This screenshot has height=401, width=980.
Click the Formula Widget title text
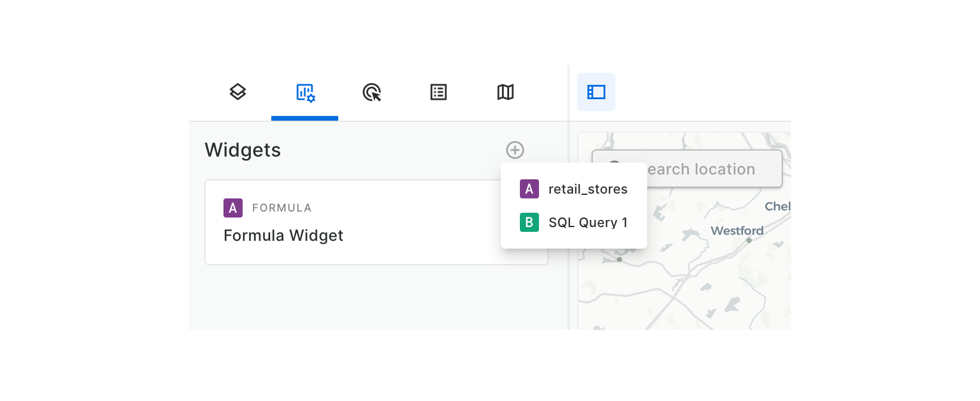[283, 236]
